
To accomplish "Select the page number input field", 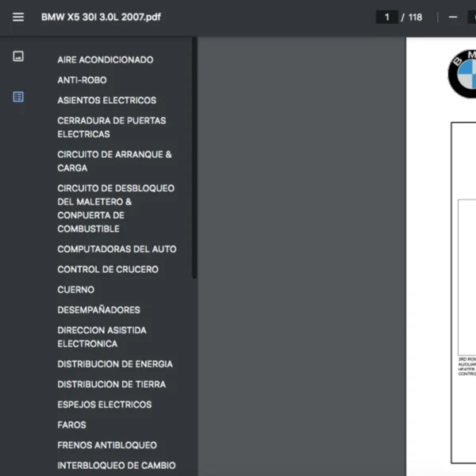I will 387,17.
